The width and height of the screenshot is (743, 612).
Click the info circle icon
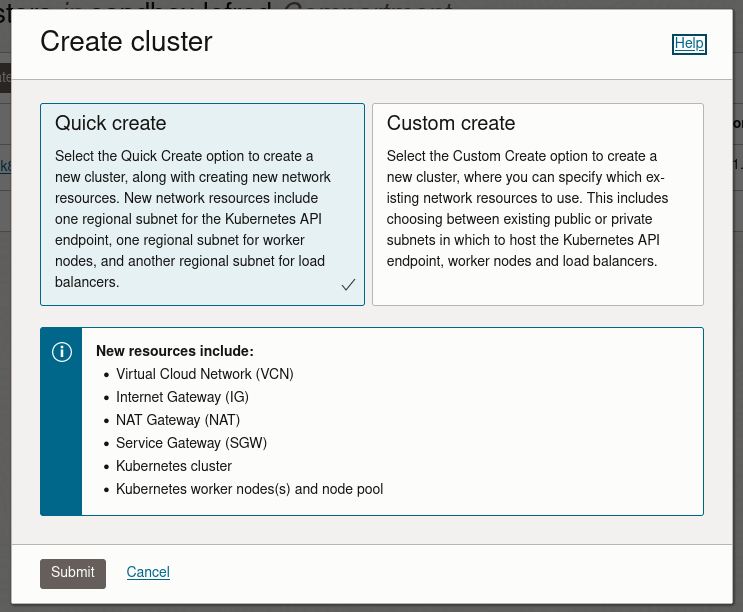61,352
